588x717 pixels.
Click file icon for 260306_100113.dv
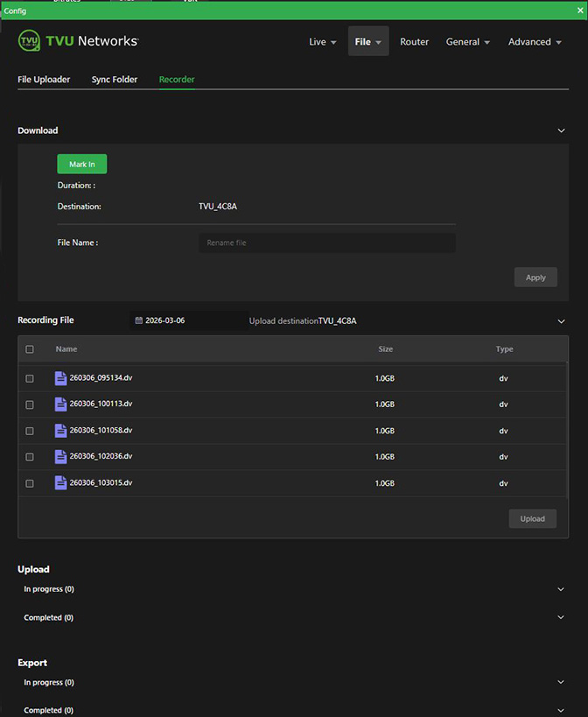(60, 404)
